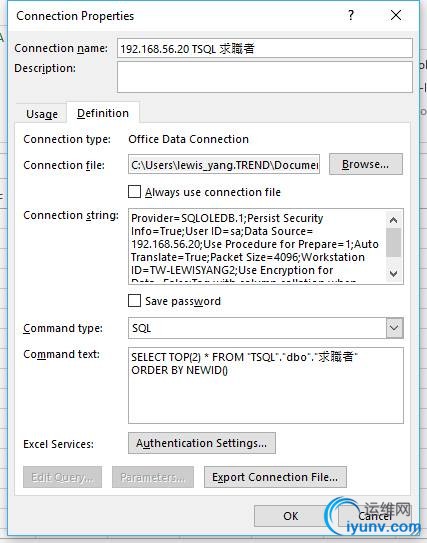Select the SQL command type combo box

[266, 328]
